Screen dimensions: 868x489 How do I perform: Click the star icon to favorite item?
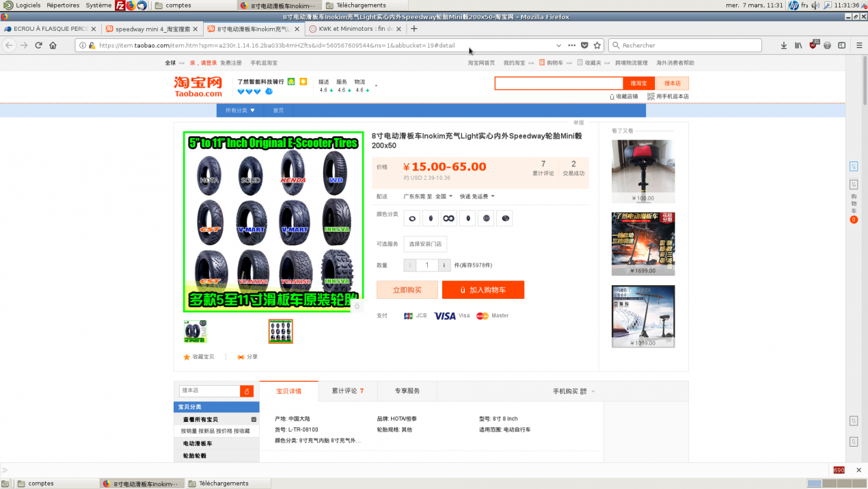coord(187,357)
